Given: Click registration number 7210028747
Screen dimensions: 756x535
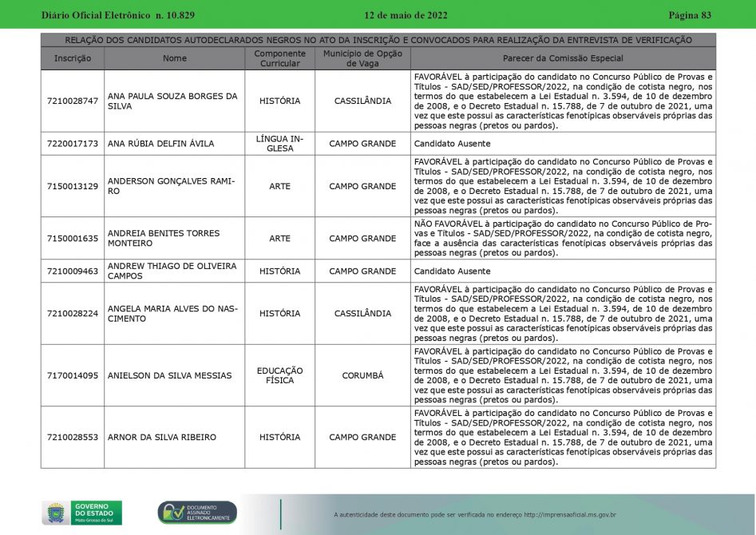Looking at the screenshot, I should (x=73, y=101).
